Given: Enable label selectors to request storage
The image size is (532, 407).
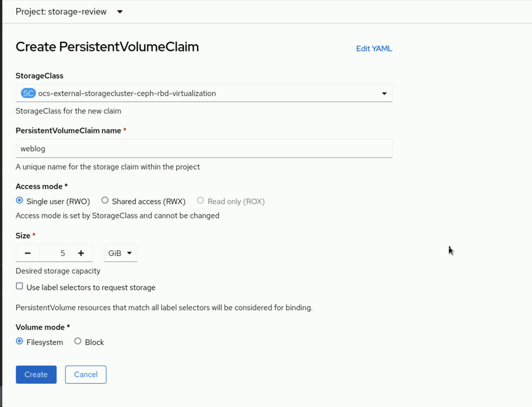Looking at the screenshot, I should click(x=19, y=286).
